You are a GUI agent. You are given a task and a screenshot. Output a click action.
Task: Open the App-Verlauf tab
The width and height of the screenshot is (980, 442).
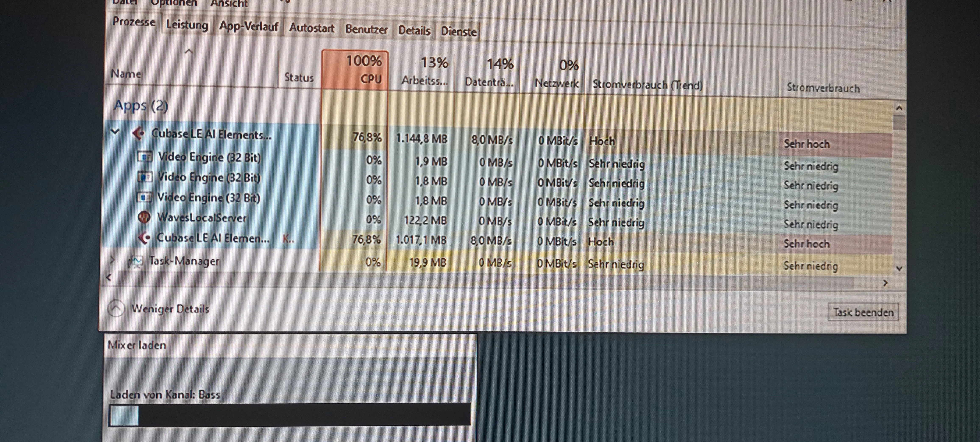[x=248, y=26]
